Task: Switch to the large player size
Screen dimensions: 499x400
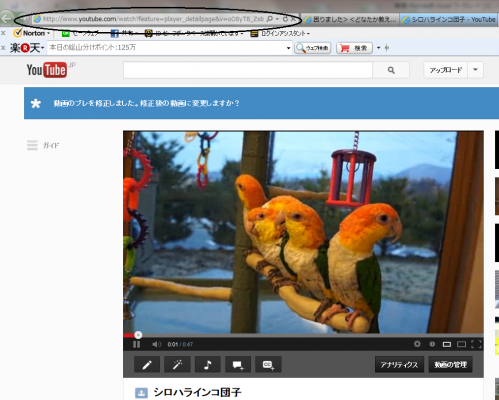Action: pos(461,344)
